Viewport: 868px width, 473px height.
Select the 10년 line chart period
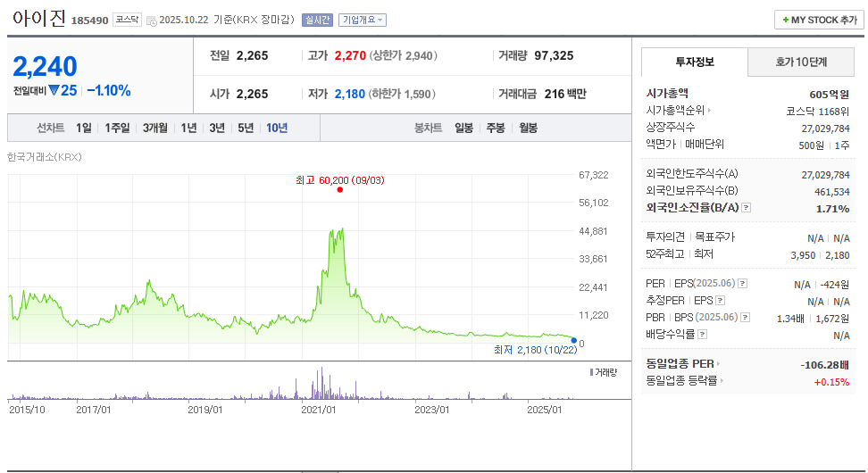tap(277, 128)
